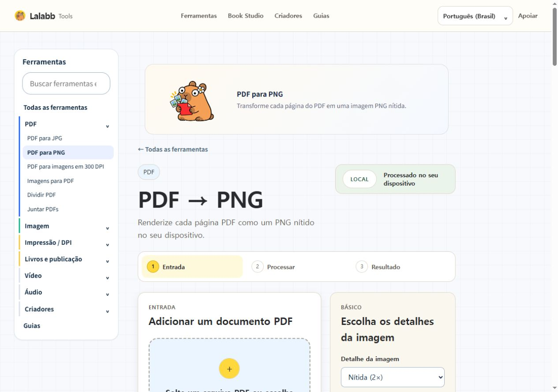Expand the Vídeo category
The image size is (558, 392).
[107, 278]
